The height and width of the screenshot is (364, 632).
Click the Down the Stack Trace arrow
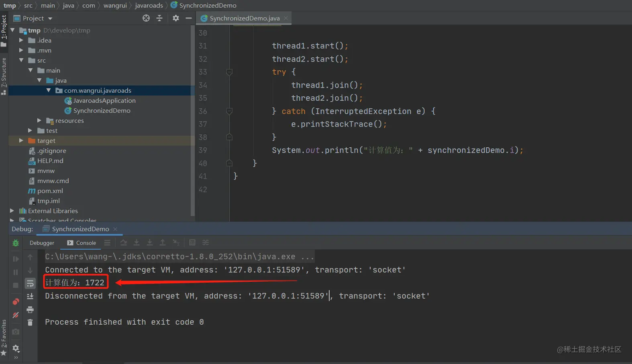(30, 270)
